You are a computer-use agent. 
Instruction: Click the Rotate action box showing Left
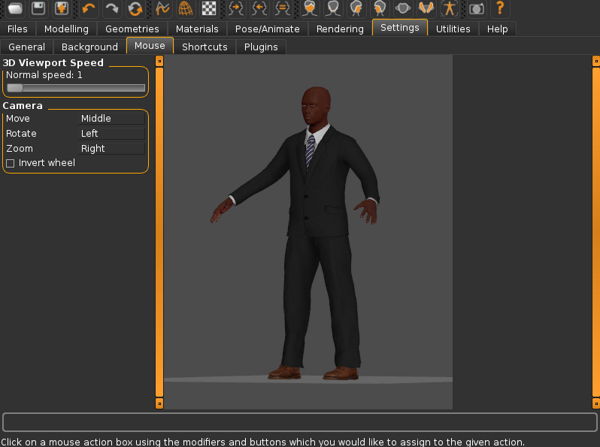tap(111, 134)
